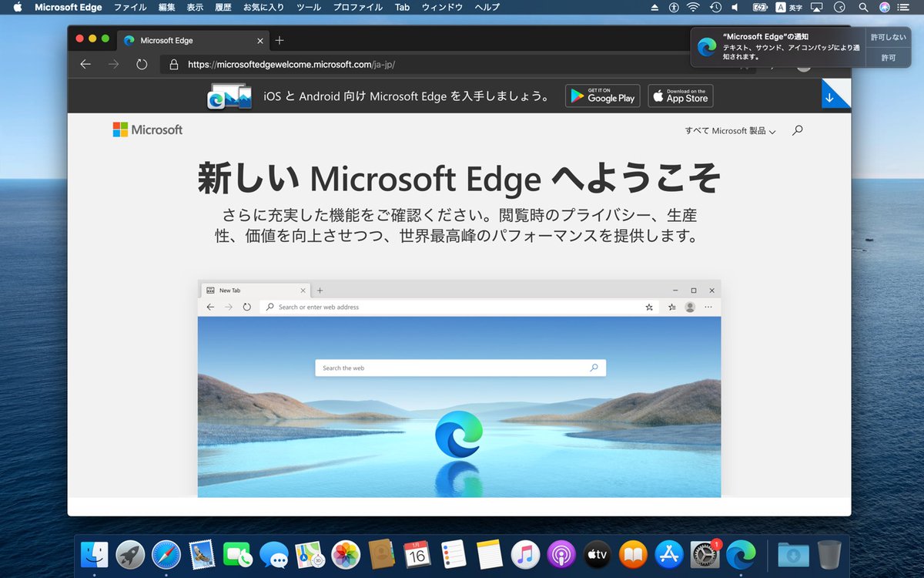The height and width of the screenshot is (578, 924).
Task: Click the Get it on Google Play badge
Action: (x=602, y=96)
